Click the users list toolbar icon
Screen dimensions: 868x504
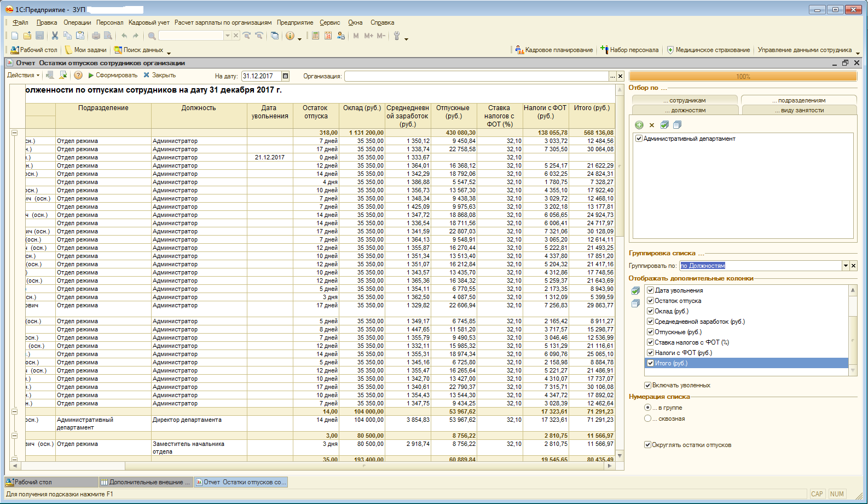tap(341, 36)
